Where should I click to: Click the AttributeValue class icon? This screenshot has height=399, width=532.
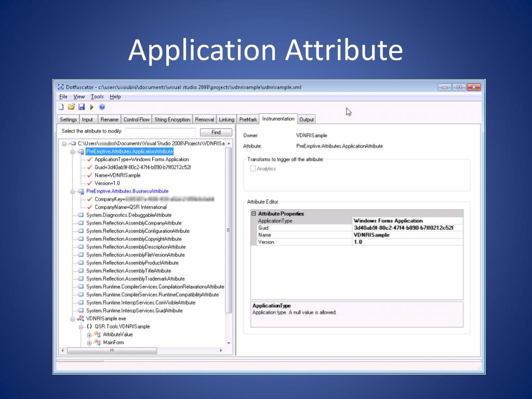pyautogui.click(x=97, y=335)
